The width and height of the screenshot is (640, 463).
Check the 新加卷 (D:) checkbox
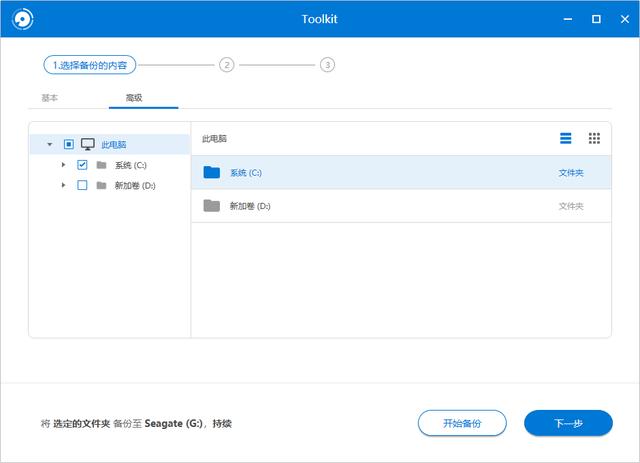pos(82,185)
